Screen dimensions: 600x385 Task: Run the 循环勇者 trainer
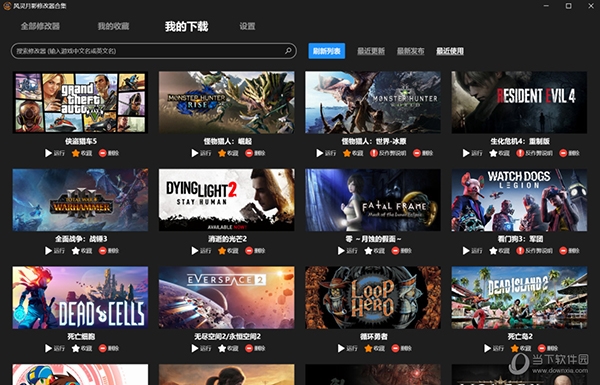click(x=347, y=348)
